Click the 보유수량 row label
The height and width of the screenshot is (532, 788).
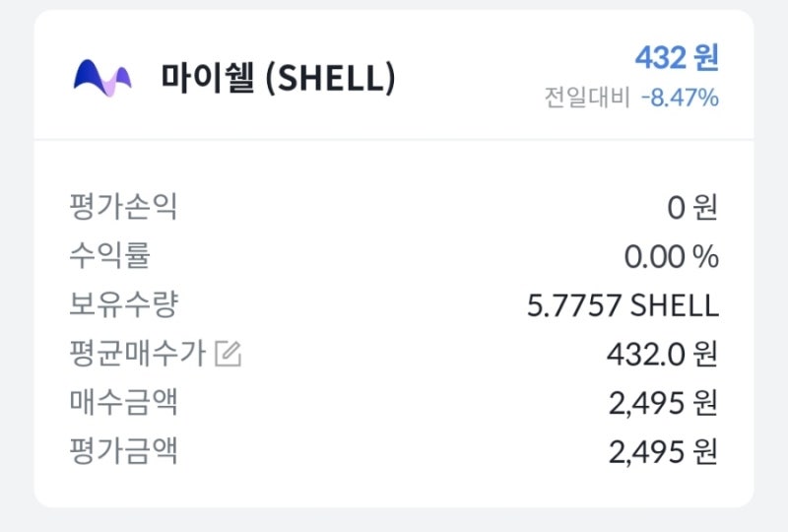(123, 304)
